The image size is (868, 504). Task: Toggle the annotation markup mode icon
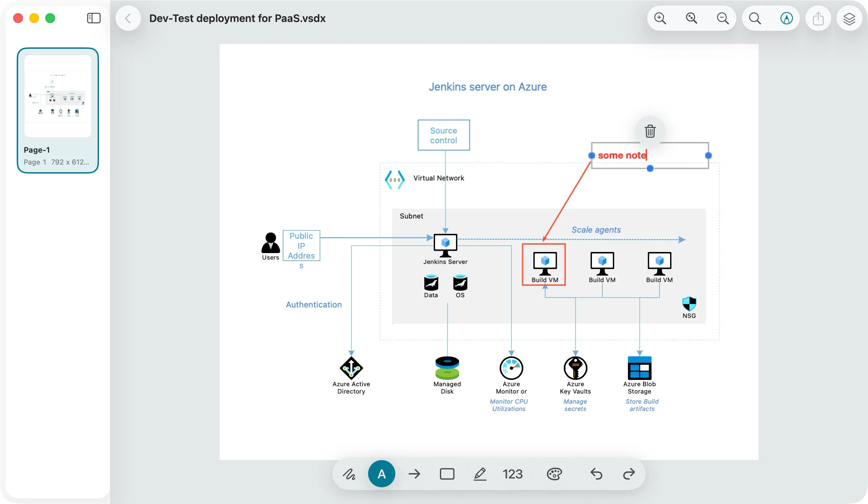pyautogui.click(x=786, y=18)
